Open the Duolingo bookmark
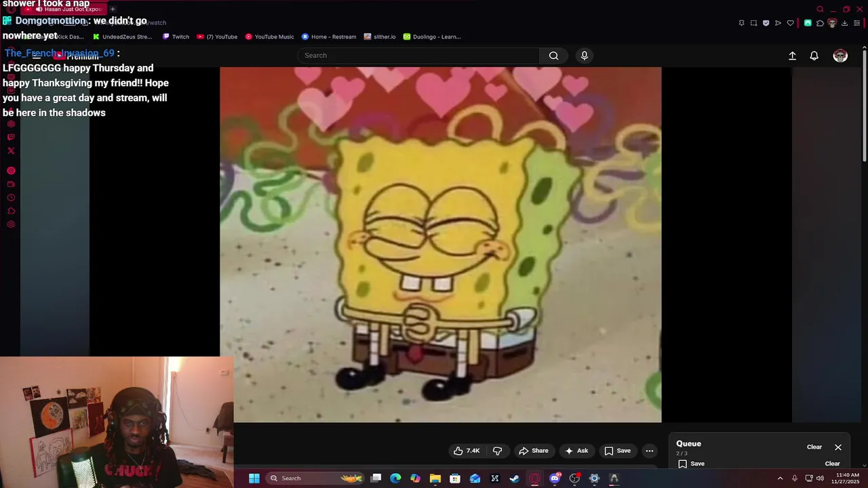The image size is (868, 488). tap(432, 37)
